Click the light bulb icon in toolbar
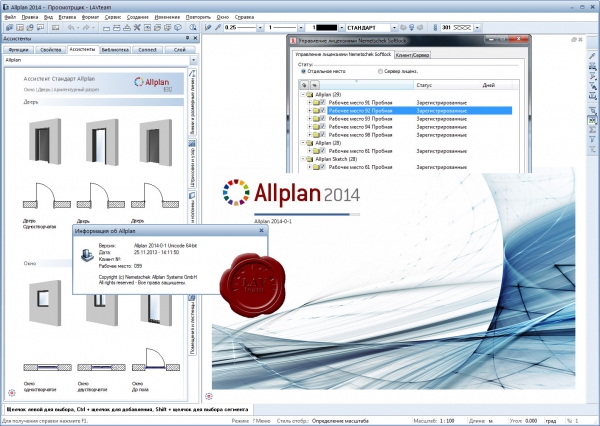This screenshot has height=426, width=600. (412, 28)
